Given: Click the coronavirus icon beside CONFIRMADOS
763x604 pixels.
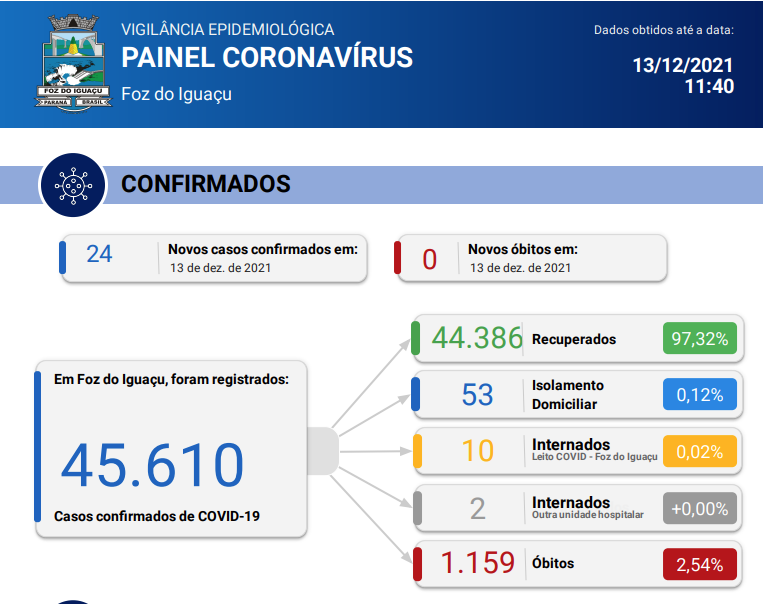Looking at the screenshot, I should [x=73, y=185].
